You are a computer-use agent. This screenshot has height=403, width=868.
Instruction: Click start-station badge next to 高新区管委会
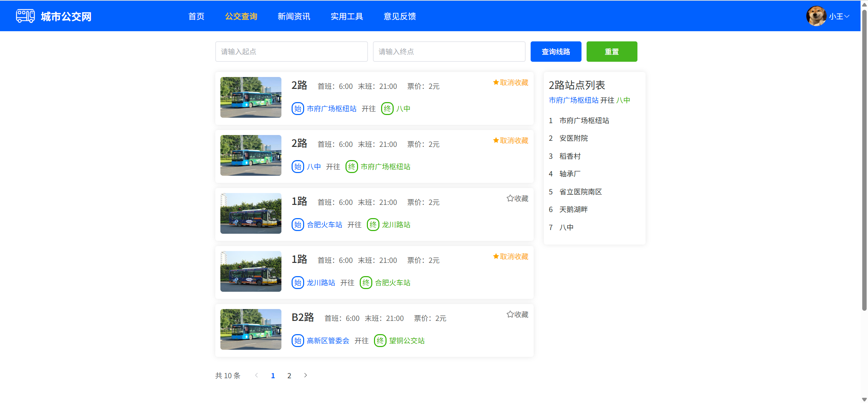pos(297,341)
